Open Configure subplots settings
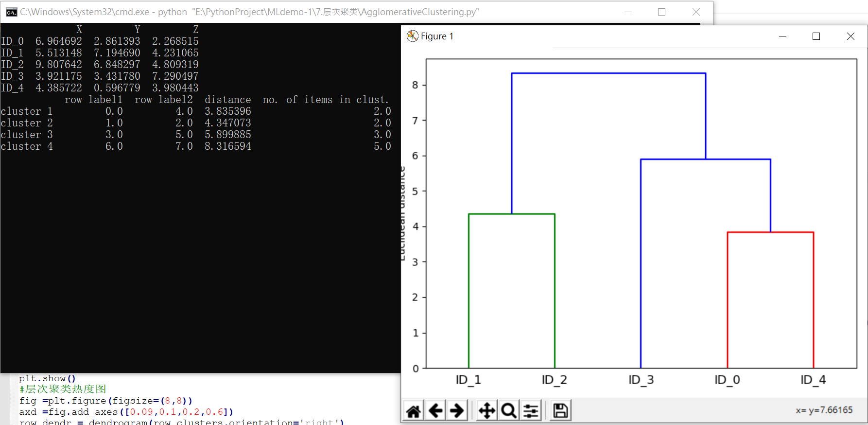The width and height of the screenshot is (868, 425). (x=531, y=411)
